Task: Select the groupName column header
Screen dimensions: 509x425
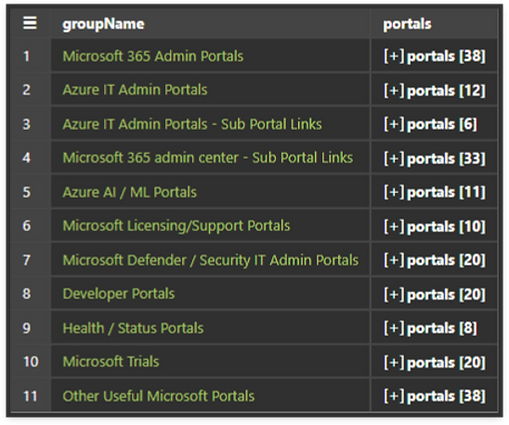Action: tap(210, 24)
